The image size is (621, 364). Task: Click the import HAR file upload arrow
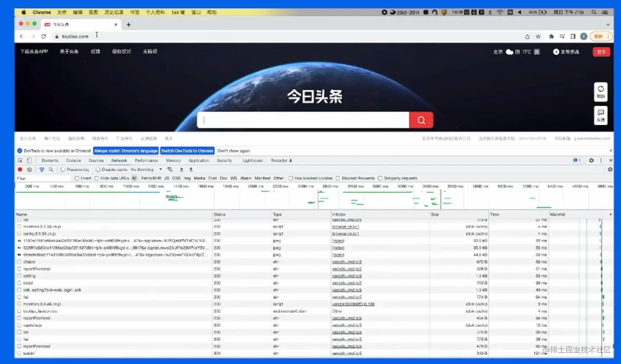coord(181,170)
